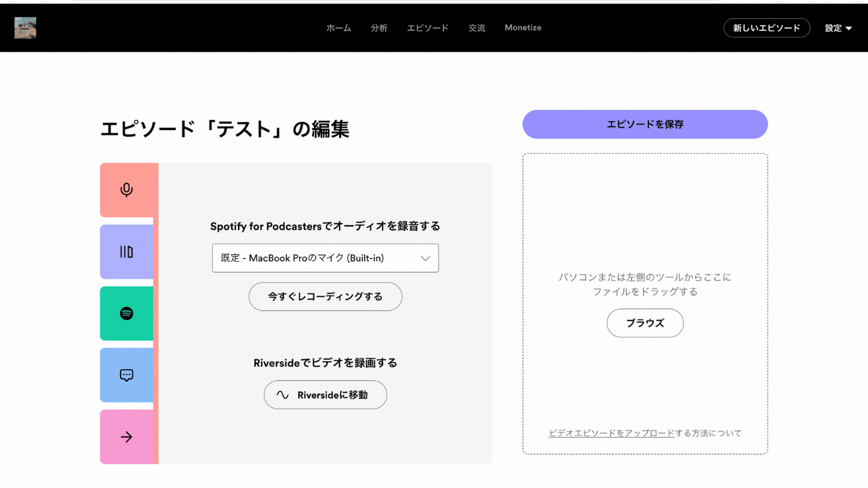Click the Riversideでビデオを録画する label
Viewport: 868px width, 488px height.
(x=325, y=363)
